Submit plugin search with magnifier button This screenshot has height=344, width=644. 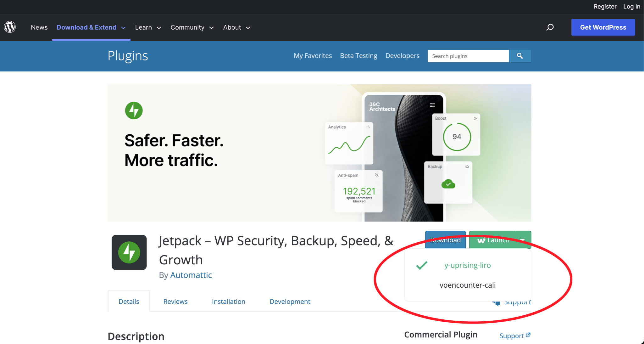click(x=520, y=56)
